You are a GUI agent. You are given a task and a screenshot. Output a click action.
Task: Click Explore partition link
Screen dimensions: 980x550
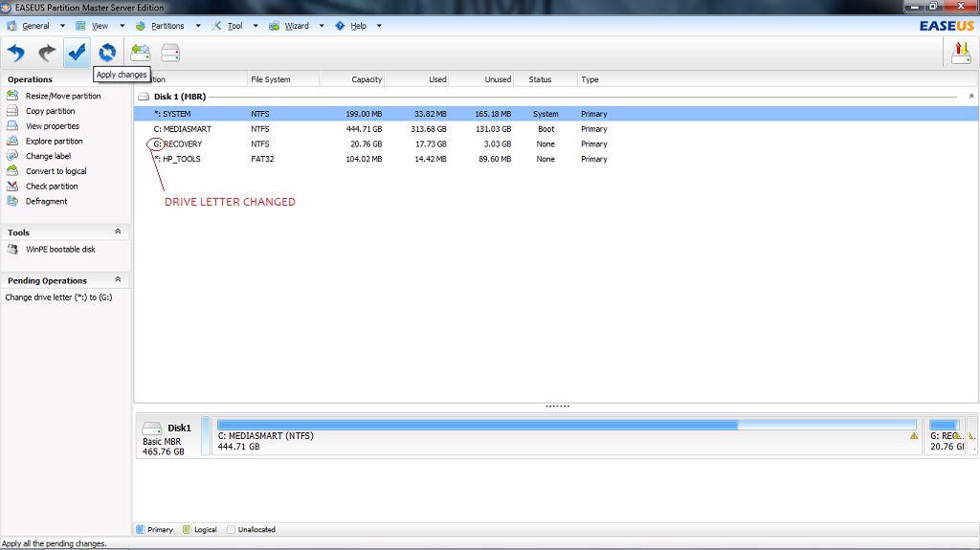[54, 141]
